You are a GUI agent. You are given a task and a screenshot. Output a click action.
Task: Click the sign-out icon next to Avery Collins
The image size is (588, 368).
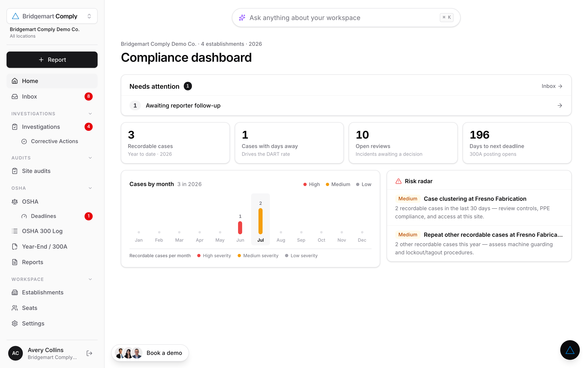[89, 353]
